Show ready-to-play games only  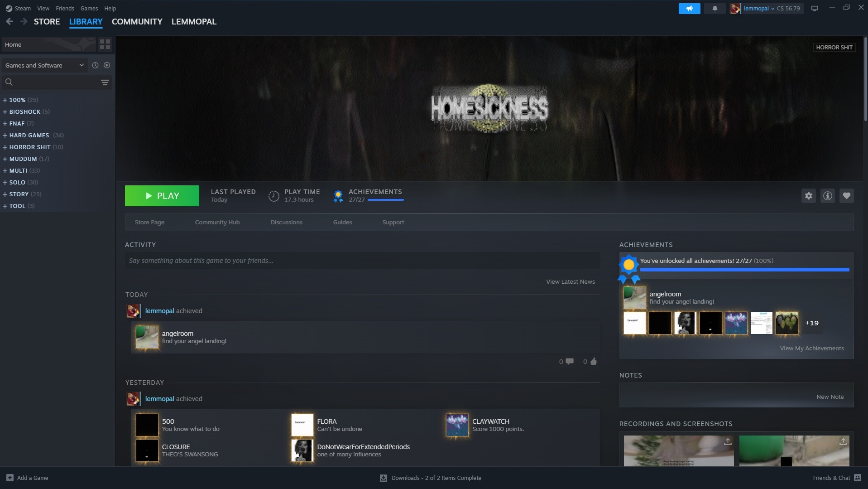[107, 65]
